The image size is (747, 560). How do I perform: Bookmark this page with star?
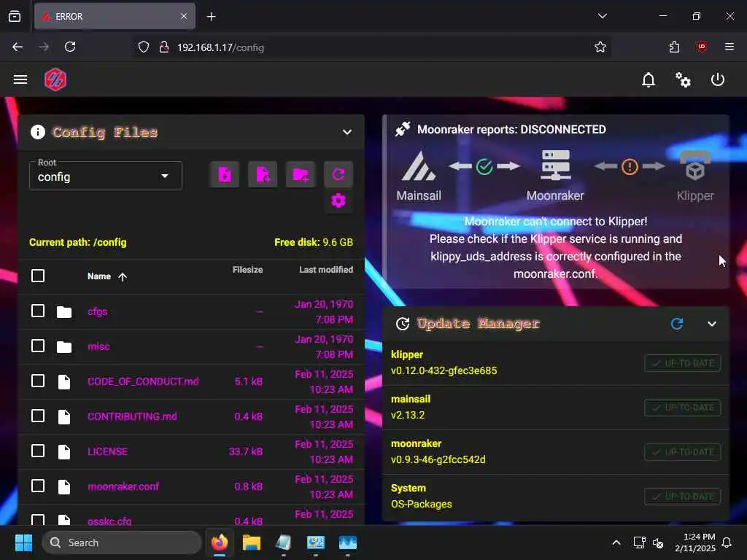click(x=600, y=47)
